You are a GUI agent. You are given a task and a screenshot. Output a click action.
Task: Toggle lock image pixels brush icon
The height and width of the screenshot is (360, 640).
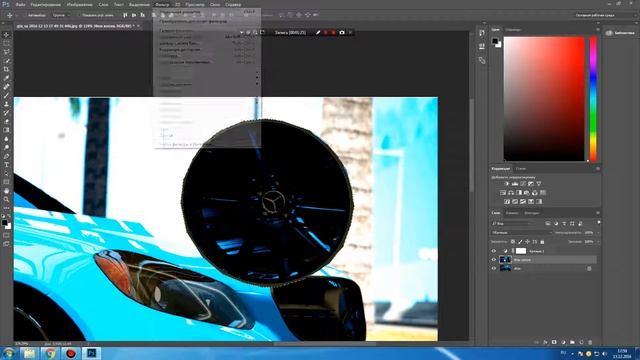520,242
